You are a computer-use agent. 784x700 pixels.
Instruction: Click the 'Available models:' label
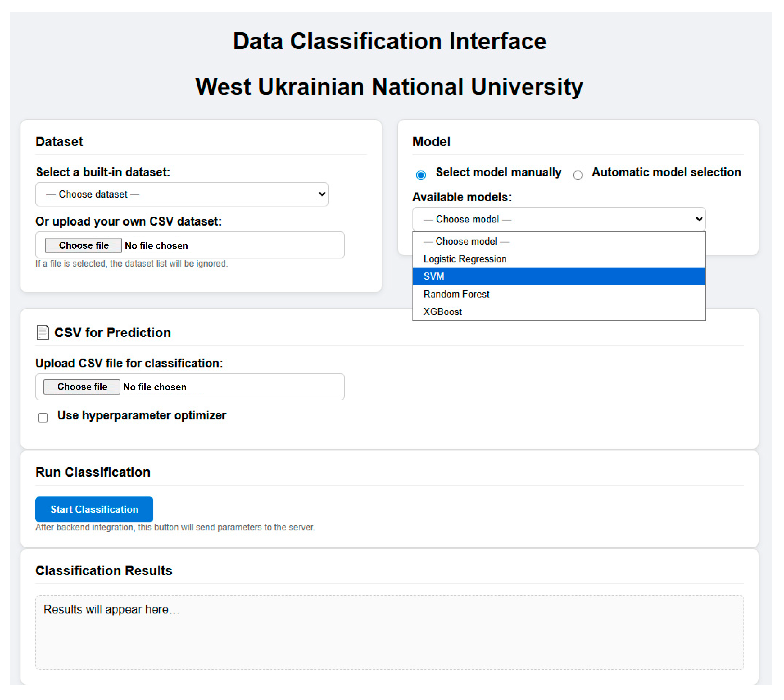click(462, 197)
